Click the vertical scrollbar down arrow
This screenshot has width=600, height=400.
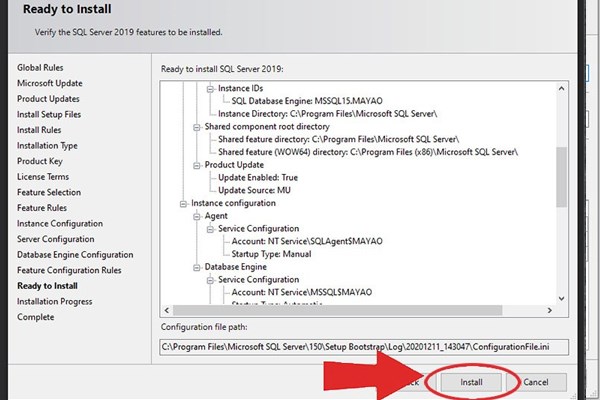click(561, 299)
